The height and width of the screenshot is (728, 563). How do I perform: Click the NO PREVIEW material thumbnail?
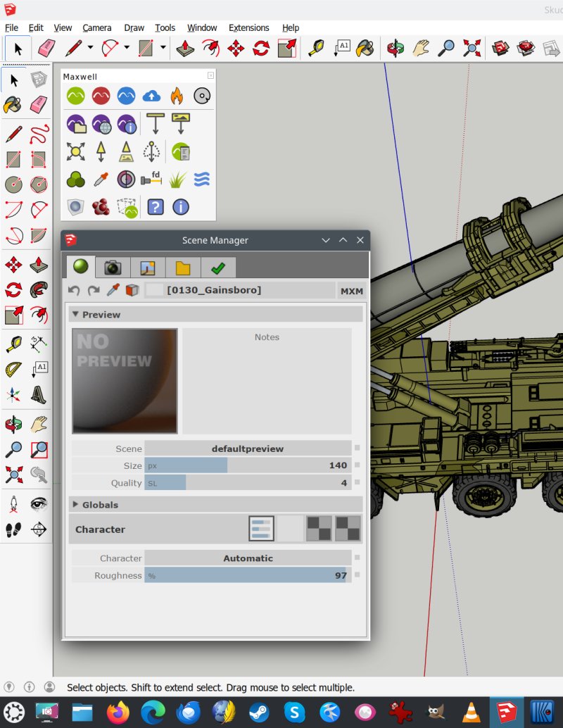pyautogui.click(x=125, y=381)
